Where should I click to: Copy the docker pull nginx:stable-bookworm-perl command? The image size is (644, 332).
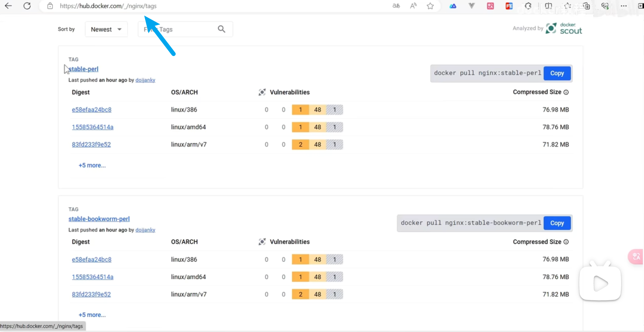557,223
